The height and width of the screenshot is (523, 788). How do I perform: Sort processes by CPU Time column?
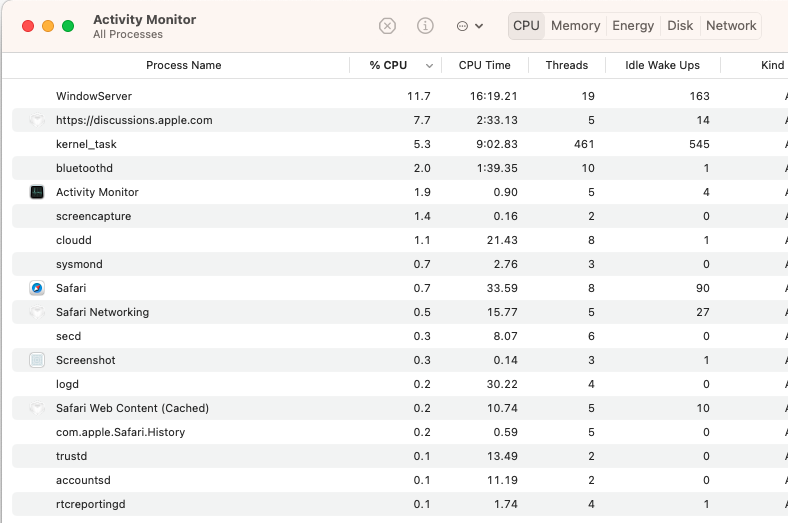pos(484,65)
